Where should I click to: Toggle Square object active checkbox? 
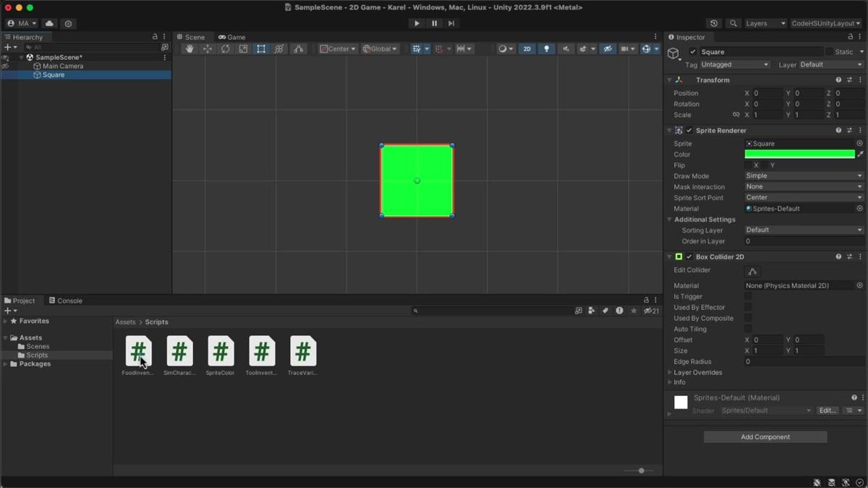pyautogui.click(x=693, y=51)
